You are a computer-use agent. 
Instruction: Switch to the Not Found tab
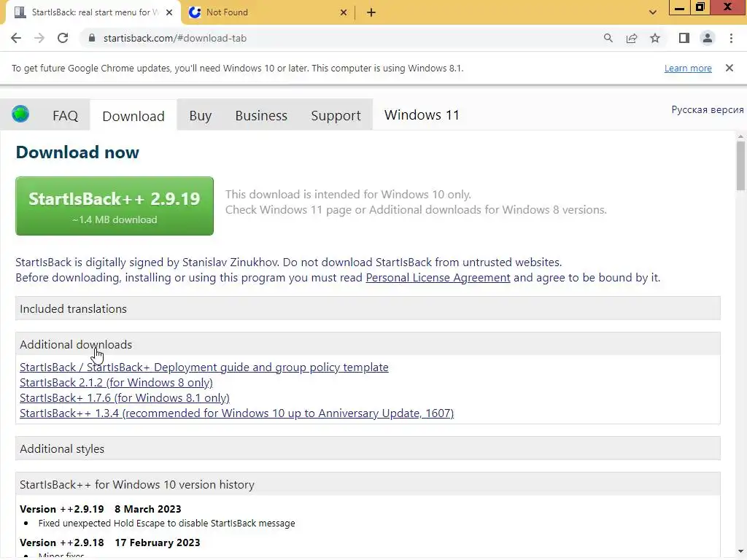(x=268, y=12)
